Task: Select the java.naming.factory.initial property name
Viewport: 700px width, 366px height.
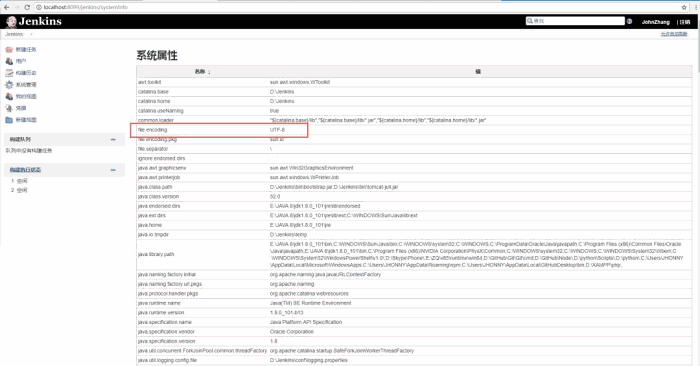Action: (x=167, y=274)
